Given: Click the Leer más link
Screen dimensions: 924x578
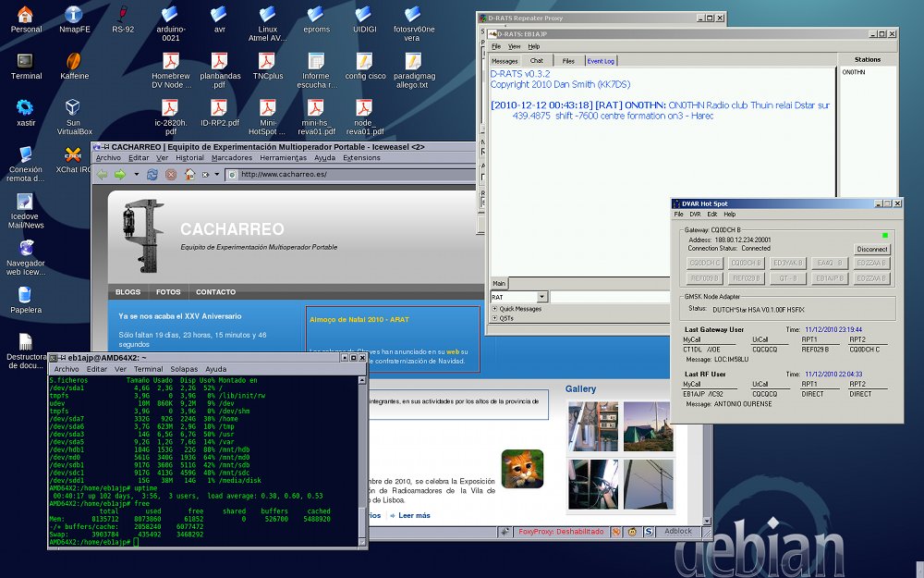Looking at the screenshot, I should tap(413, 515).
